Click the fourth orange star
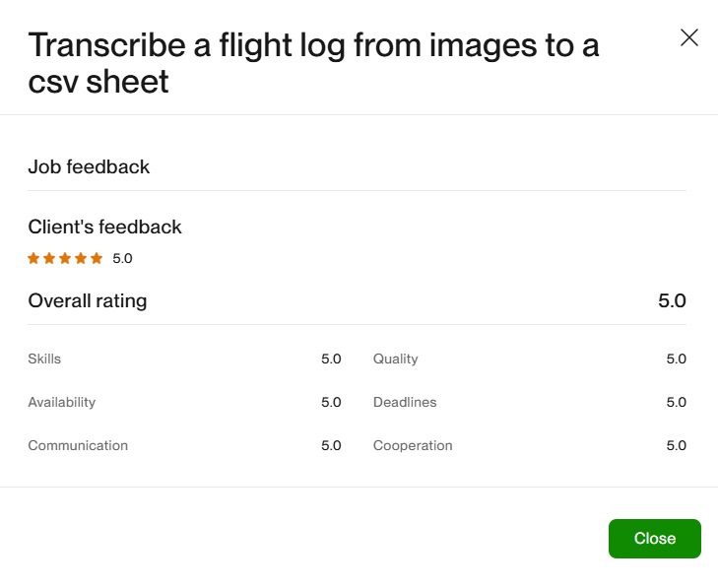Viewport: 718px width, 588px height. [x=81, y=259]
